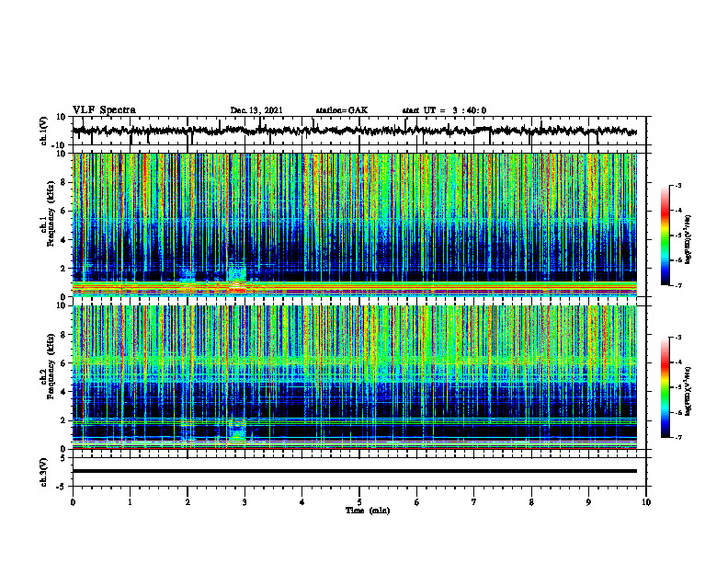Click the "4" kHz tick of the ch.1 spectrogram
The width and height of the screenshot is (728, 563).
pyautogui.click(x=63, y=240)
